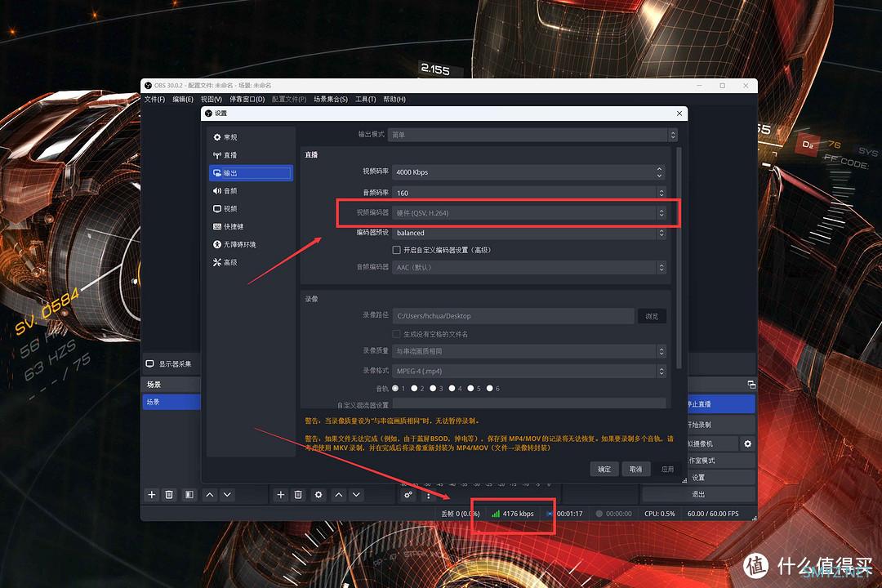Open 录像格式 MPEG-4 (.mp4) dropdown
This screenshot has width=882, height=588.
[x=528, y=372]
